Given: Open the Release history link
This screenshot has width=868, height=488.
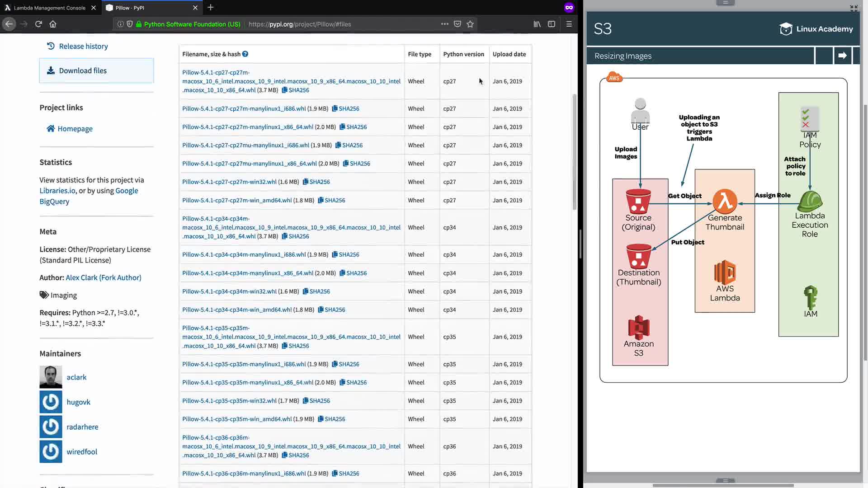Looking at the screenshot, I should (83, 46).
